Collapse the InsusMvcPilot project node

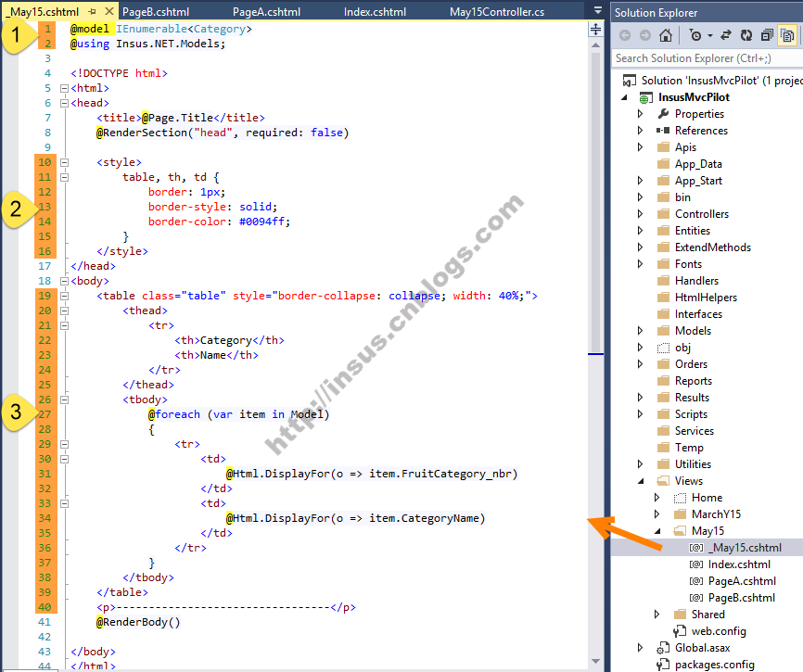click(624, 97)
